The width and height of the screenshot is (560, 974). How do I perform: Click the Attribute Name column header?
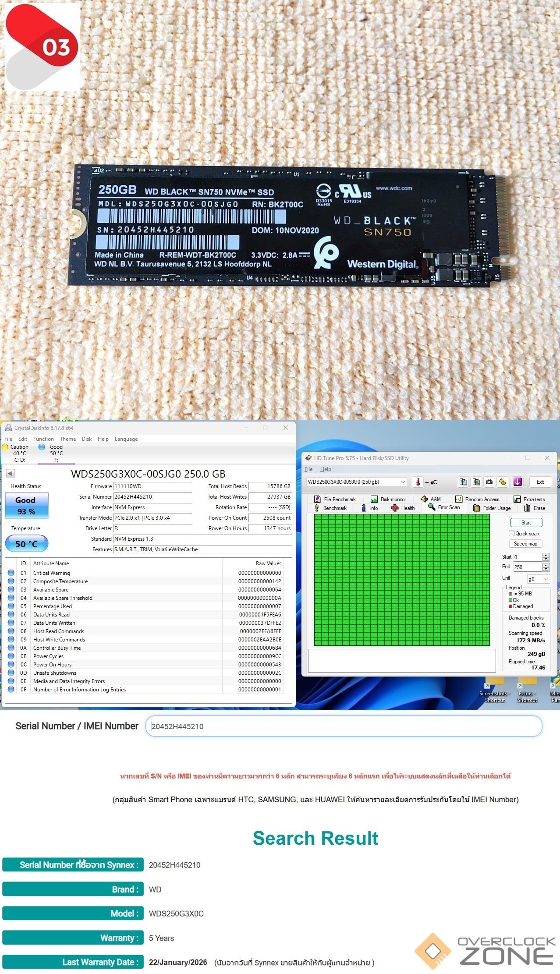51,563
